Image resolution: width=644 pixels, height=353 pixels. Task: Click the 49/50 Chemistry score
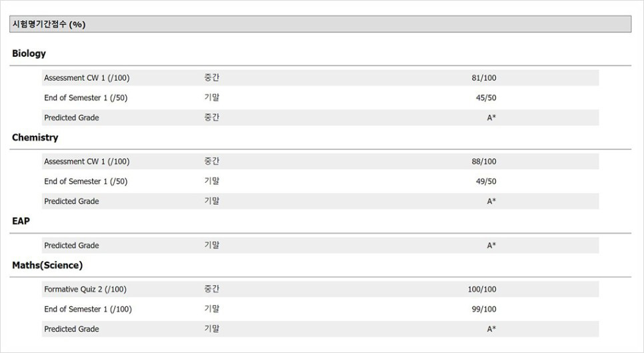[x=486, y=182]
